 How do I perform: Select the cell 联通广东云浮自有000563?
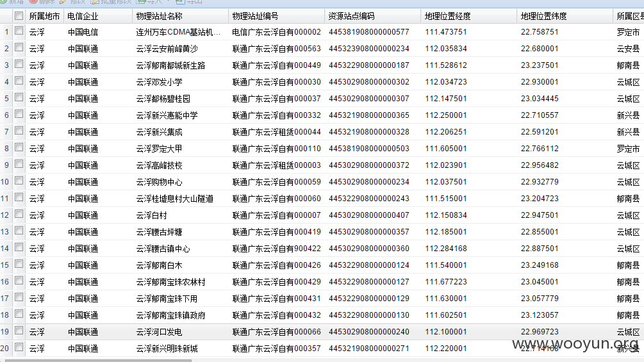[276, 49]
